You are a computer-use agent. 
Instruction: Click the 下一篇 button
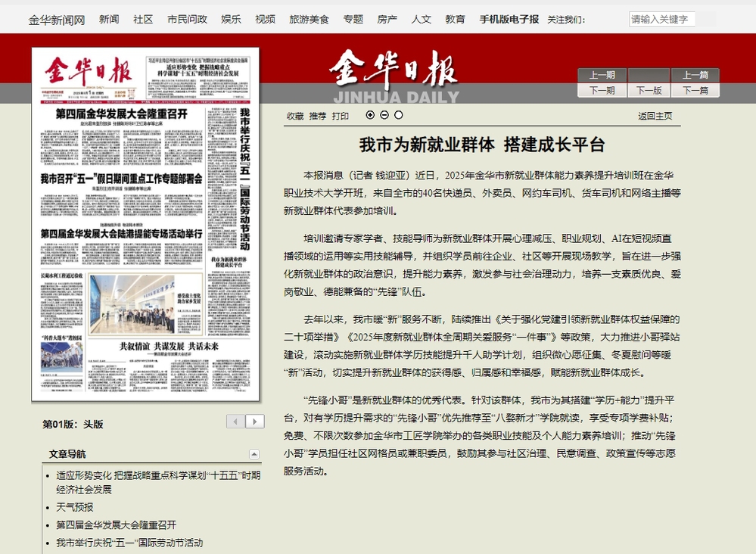pyautogui.click(x=695, y=90)
